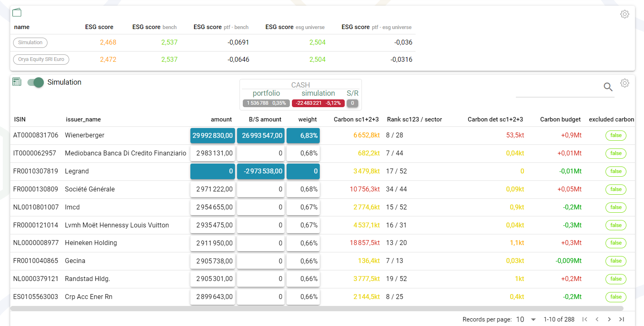Click carbon budget +0,9Mt for Wienerberger
The image size is (644, 326).
571,135
